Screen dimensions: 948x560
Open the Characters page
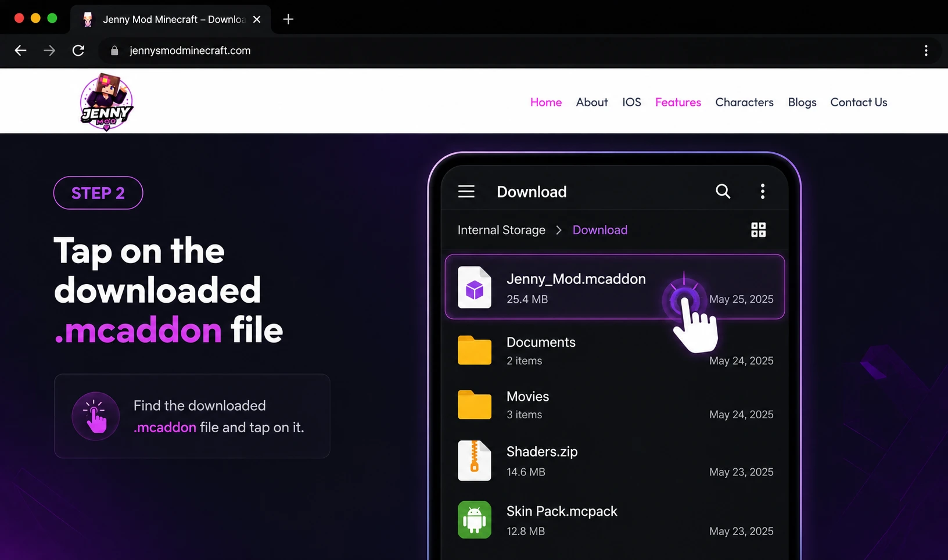tap(745, 102)
